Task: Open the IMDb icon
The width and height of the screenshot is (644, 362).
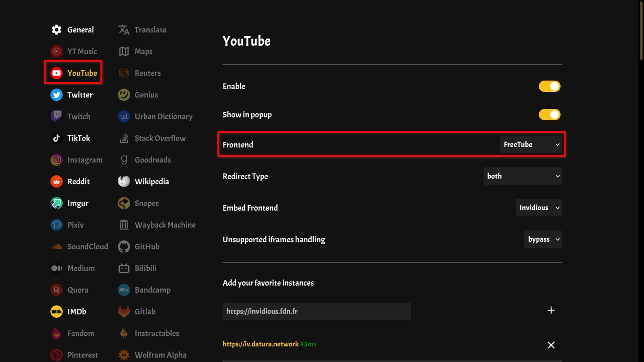Action: click(x=57, y=312)
